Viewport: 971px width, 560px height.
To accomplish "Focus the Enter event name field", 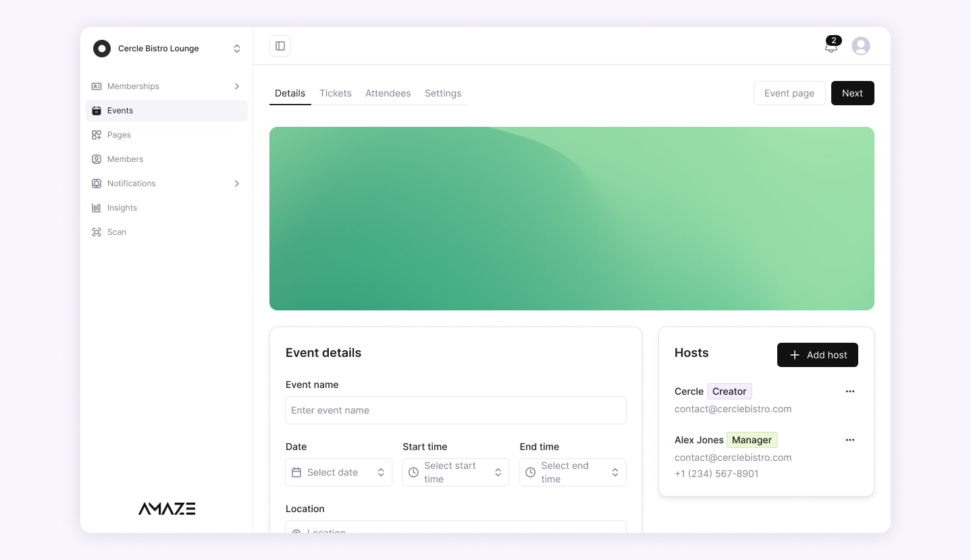I will click(456, 410).
